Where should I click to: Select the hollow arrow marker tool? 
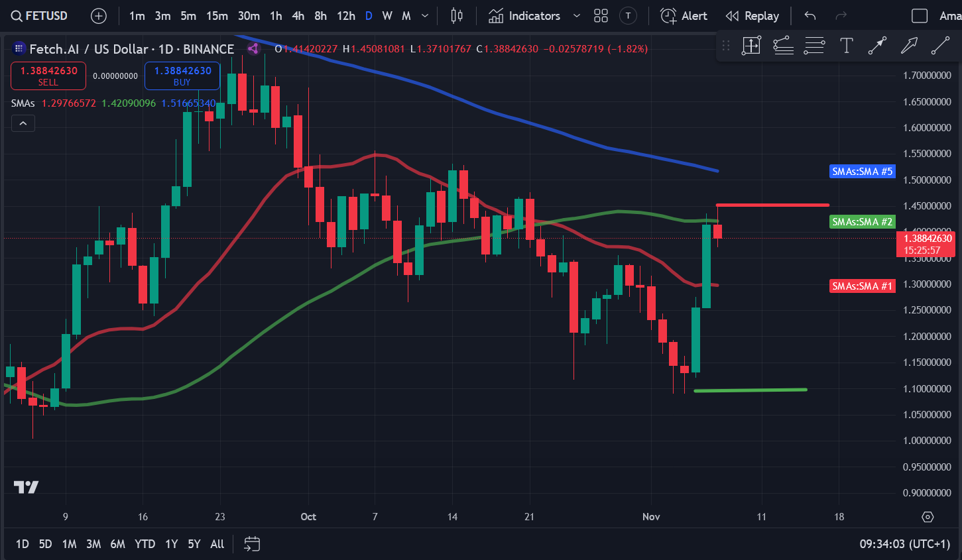pos(909,46)
